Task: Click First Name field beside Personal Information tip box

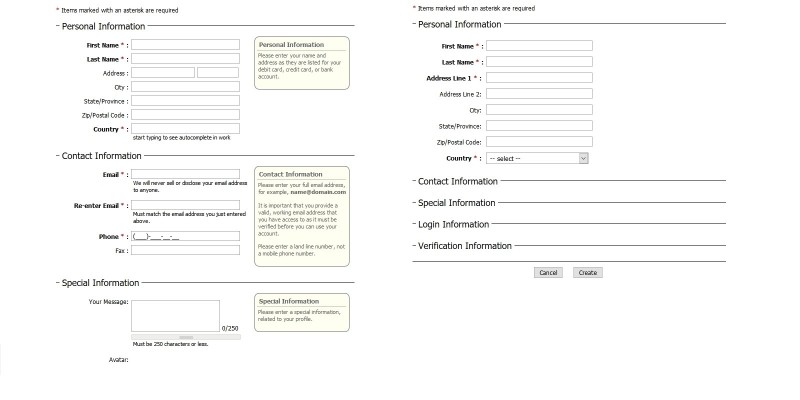Action: pyautogui.click(x=185, y=44)
